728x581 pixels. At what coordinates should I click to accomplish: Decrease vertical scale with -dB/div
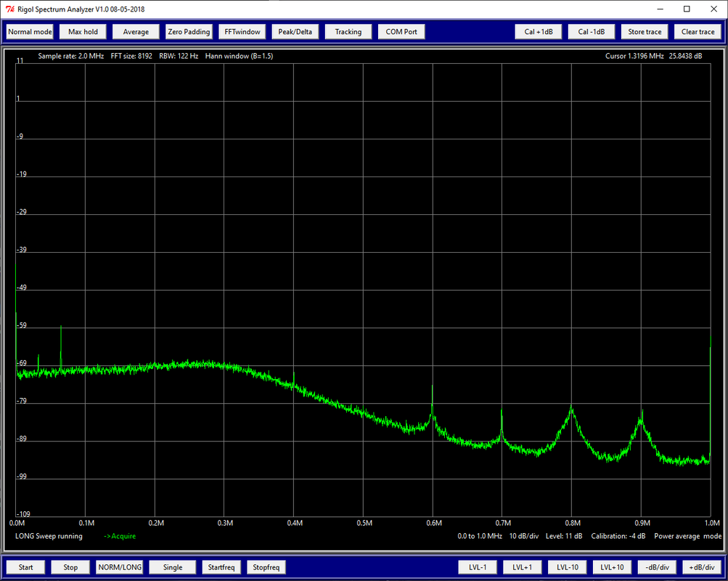pyautogui.click(x=657, y=567)
